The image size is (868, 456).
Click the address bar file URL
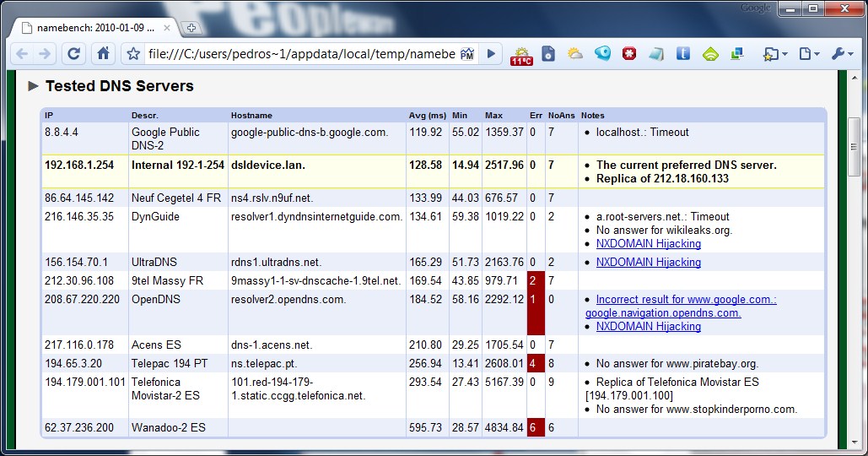(302, 54)
